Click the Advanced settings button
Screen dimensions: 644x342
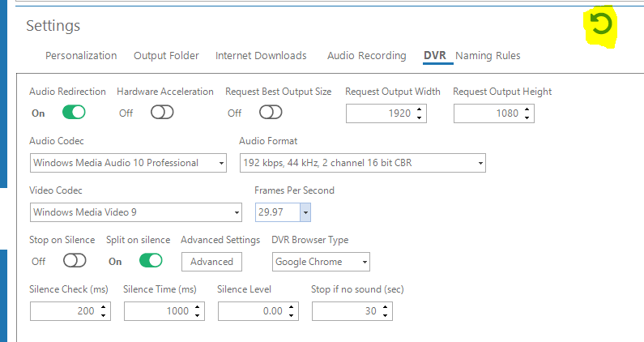click(211, 262)
